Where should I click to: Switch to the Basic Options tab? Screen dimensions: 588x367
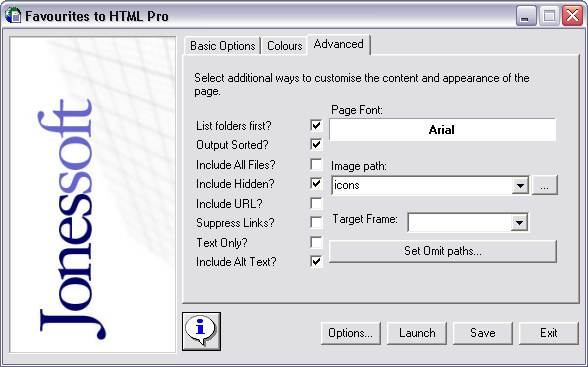pos(222,46)
